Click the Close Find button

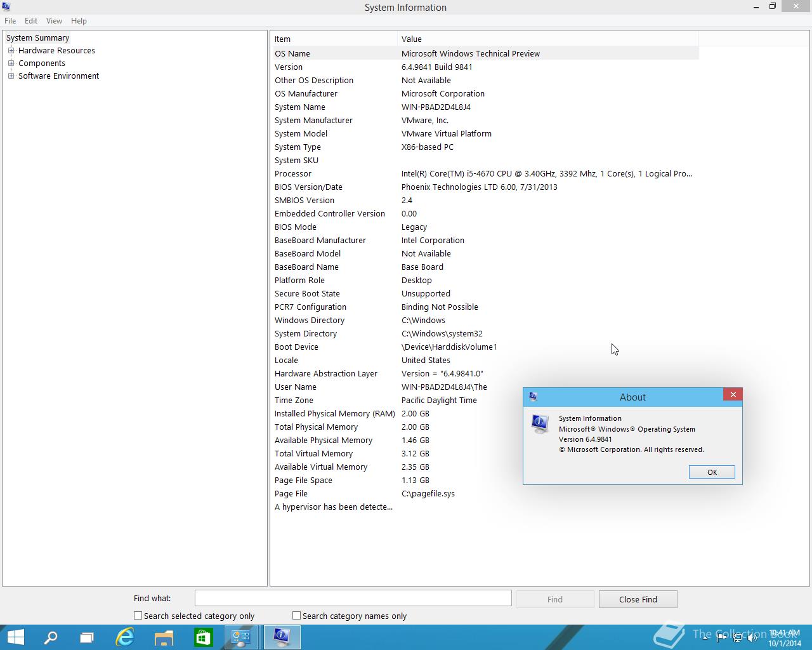click(638, 599)
